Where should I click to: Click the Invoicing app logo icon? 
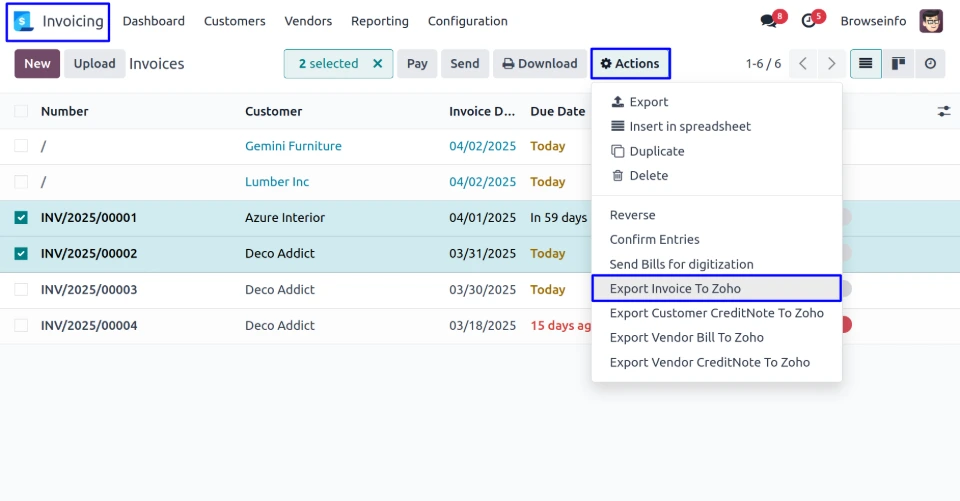(24, 21)
